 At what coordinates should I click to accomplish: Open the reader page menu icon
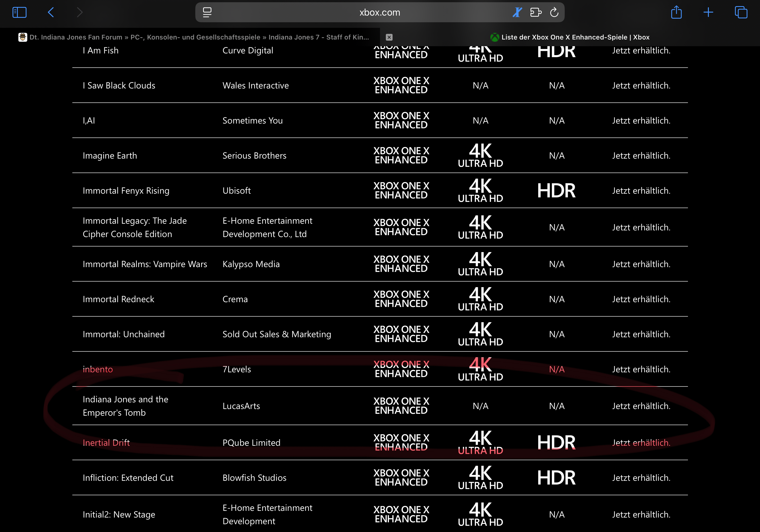click(x=207, y=13)
